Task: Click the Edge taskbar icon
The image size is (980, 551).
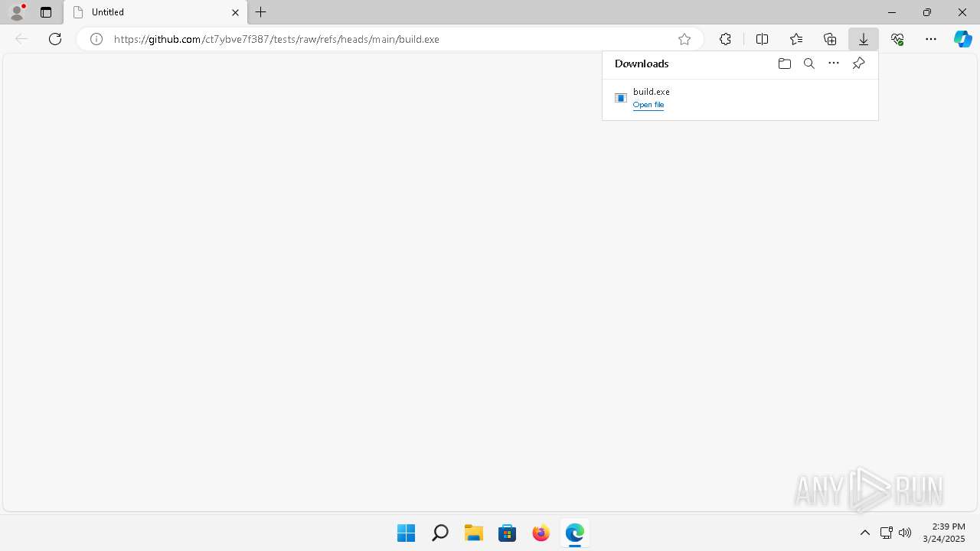Action: pyautogui.click(x=575, y=533)
